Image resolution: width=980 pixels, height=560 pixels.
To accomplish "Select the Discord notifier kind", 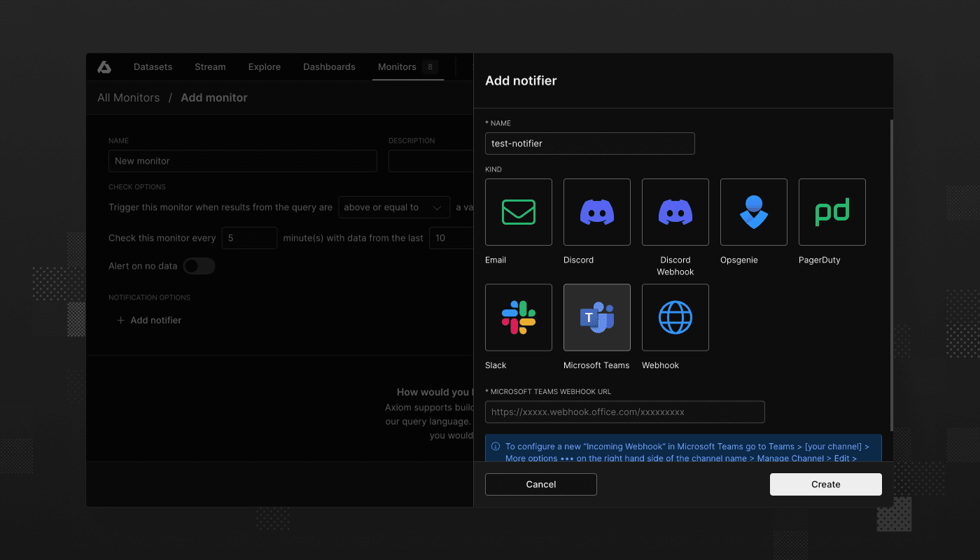I will (596, 212).
